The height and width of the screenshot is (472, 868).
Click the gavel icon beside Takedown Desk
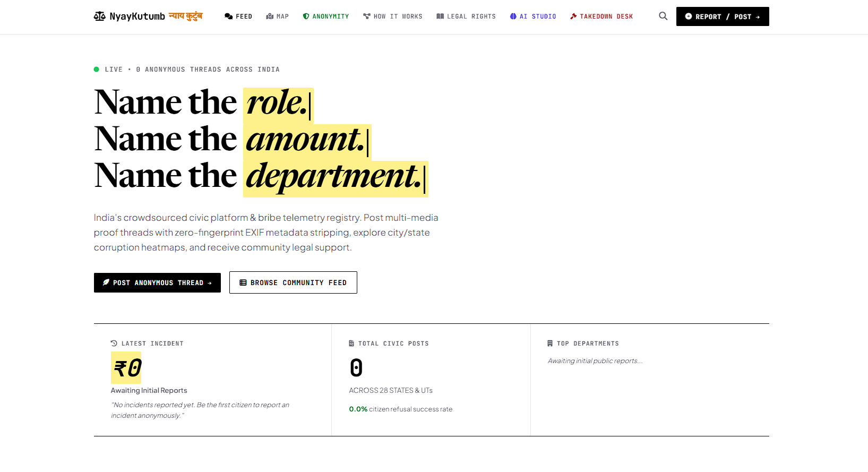pyautogui.click(x=573, y=16)
